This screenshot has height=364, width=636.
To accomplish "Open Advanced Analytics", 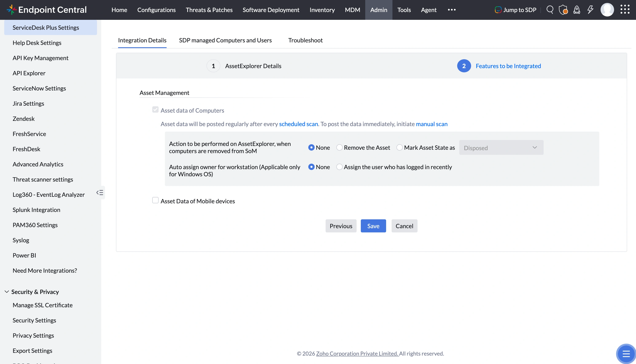I will tap(38, 164).
